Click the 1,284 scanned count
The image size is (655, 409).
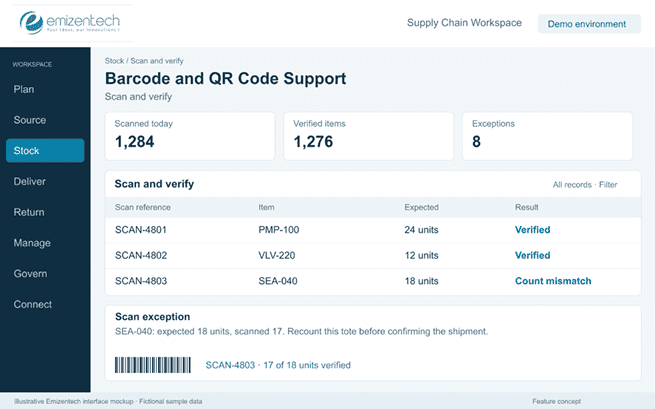click(x=135, y=142)
